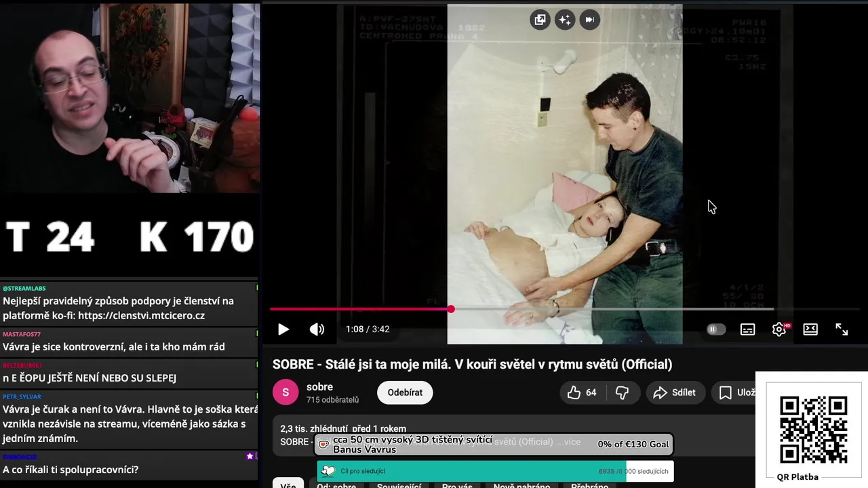Viewport: 868px width, 488px height.
Task: Click the video title SOBRE - Stálé jsi ta moje milá
Action: (x=472, y=365)
